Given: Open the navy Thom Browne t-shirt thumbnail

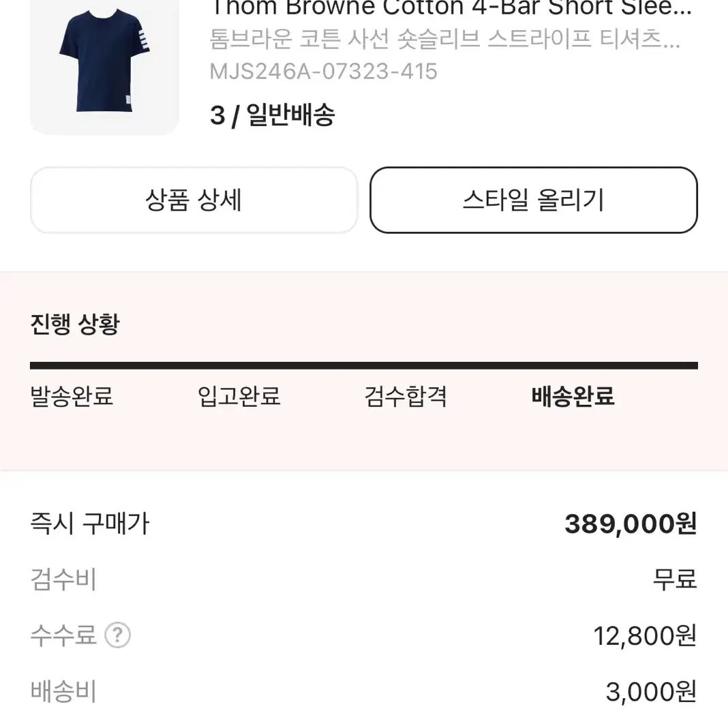Looking at the screenshot, I should click(104, 65).
